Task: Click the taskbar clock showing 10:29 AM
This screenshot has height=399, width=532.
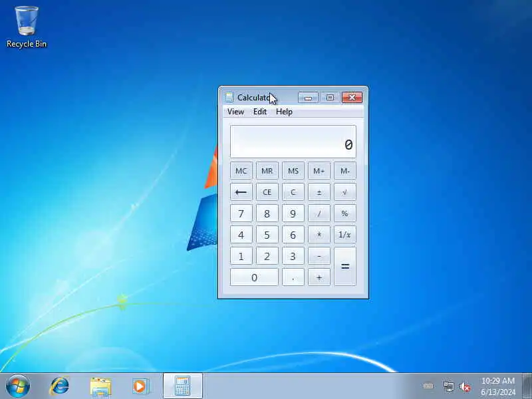Action: [x=498, y=386]
